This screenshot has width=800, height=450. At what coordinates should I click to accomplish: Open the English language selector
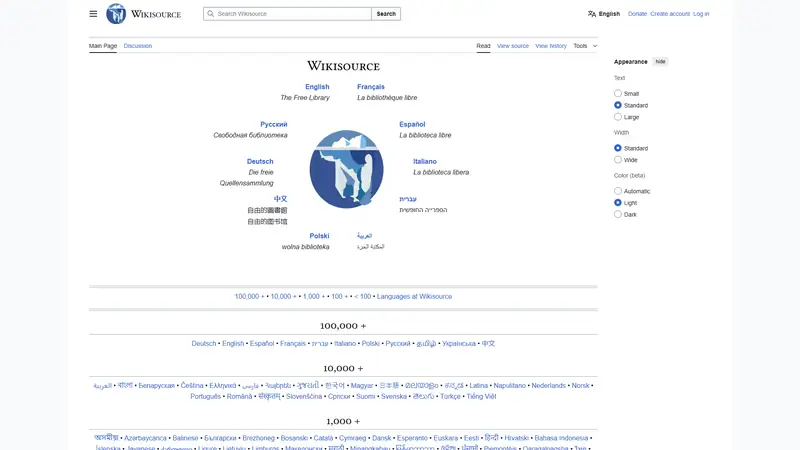coord(604,14)
